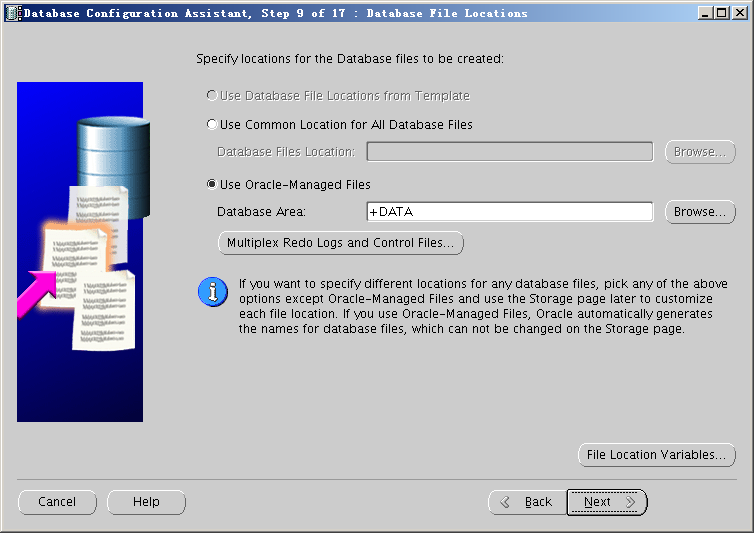
Task: Open Multiplex Redo Logs and Control Files
Action: point(340,243)
